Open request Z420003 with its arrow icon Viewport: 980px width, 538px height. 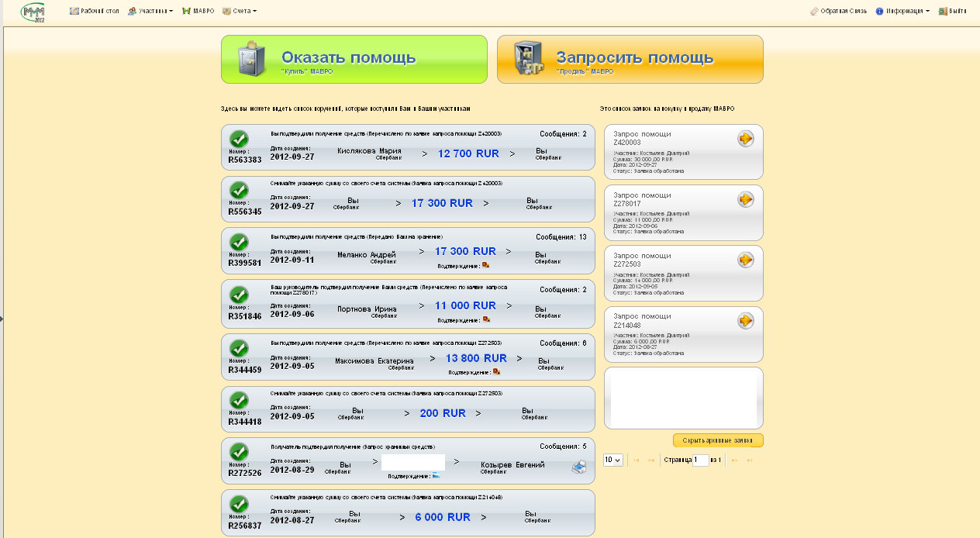point(746,139)
